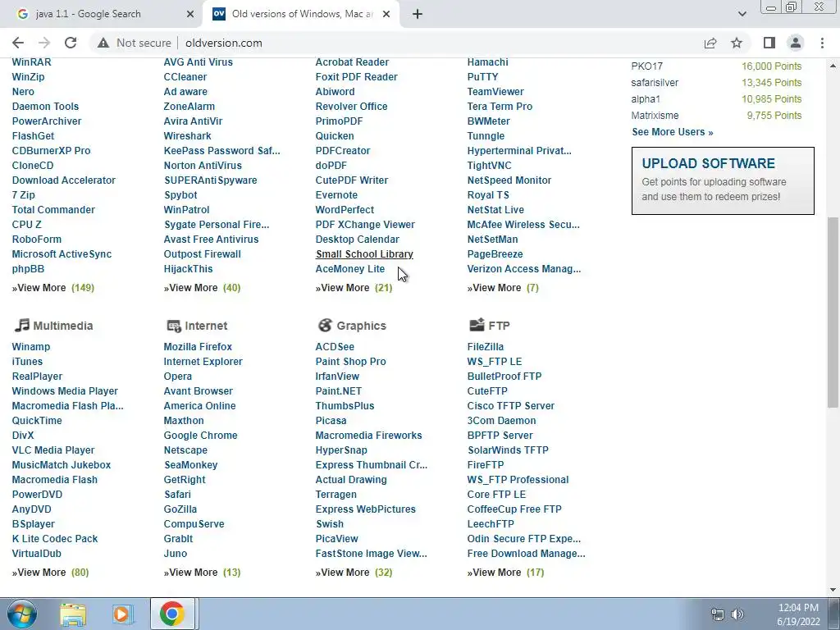Open the Winamp link
Viewport: 840px width, 630px height.
coord(30,347)
